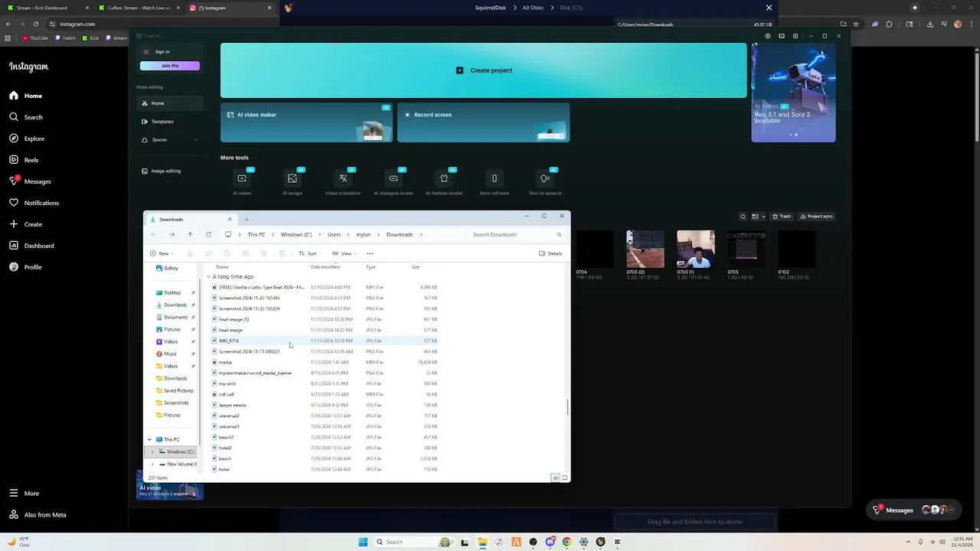Click the Create project banner

(483, 70)
